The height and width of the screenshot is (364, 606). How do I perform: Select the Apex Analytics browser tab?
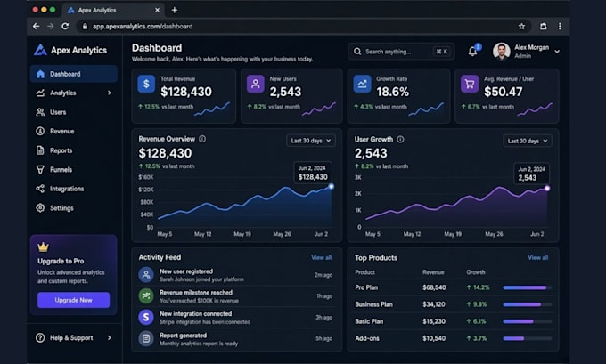pyautogui.click(x=114, y=10)
